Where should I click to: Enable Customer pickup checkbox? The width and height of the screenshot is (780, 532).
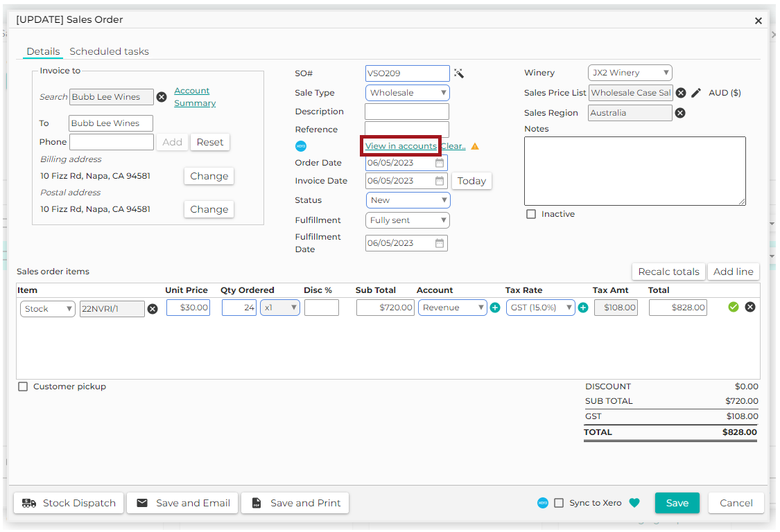[x=23, y=387]
